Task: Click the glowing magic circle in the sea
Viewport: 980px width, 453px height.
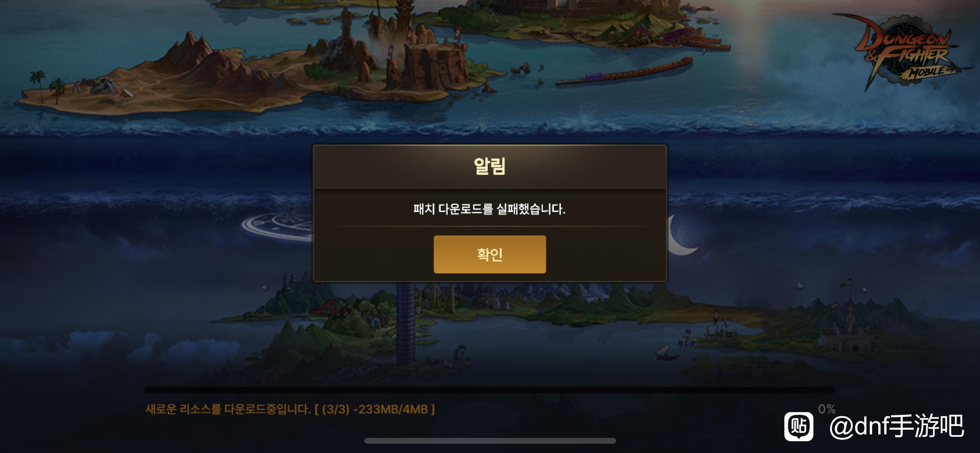Action: pyautogui.click(x=277, y=225)
